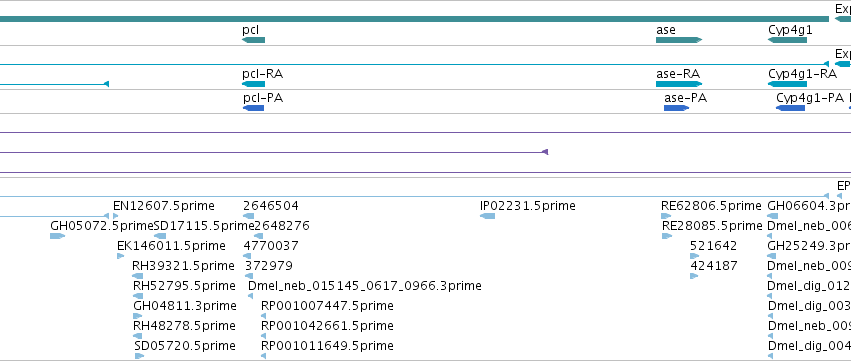Click the ase-PA protein glyph

[x=676, y=108]
